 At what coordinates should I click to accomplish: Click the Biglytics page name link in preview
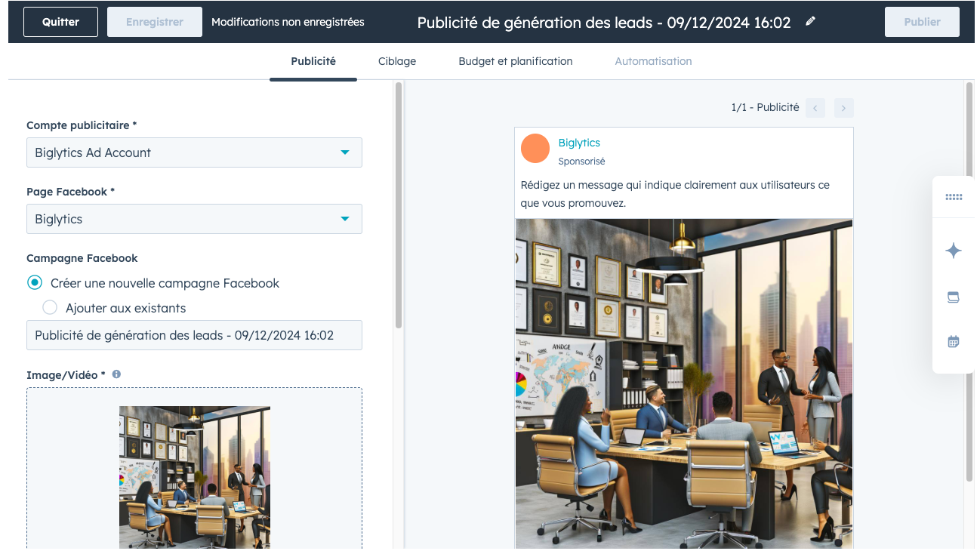point(579,143)
